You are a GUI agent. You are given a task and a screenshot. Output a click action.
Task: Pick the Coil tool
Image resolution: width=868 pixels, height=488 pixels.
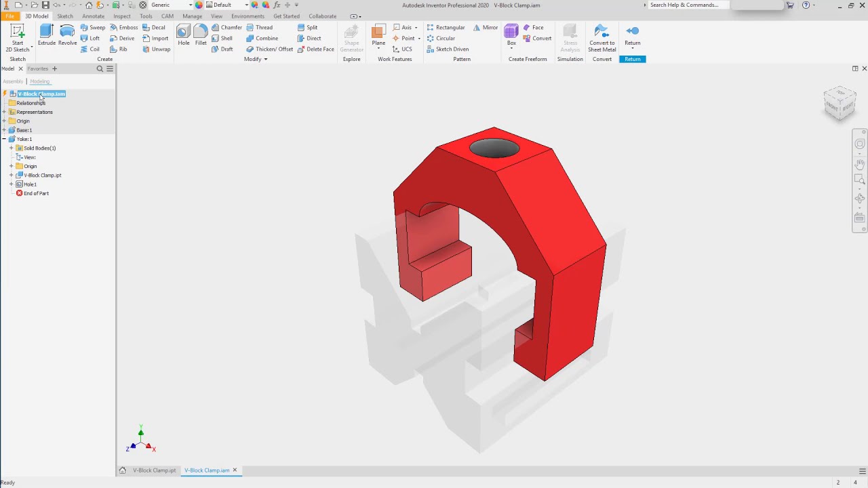90,49
